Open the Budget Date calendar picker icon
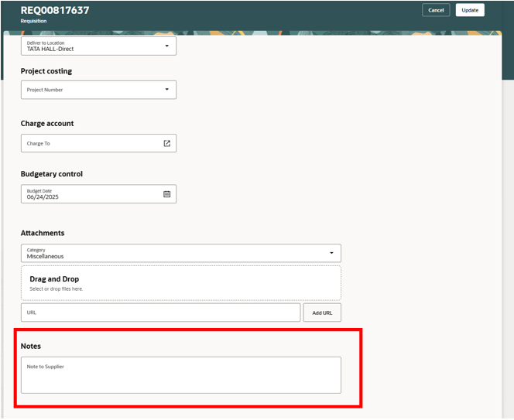 166,194
